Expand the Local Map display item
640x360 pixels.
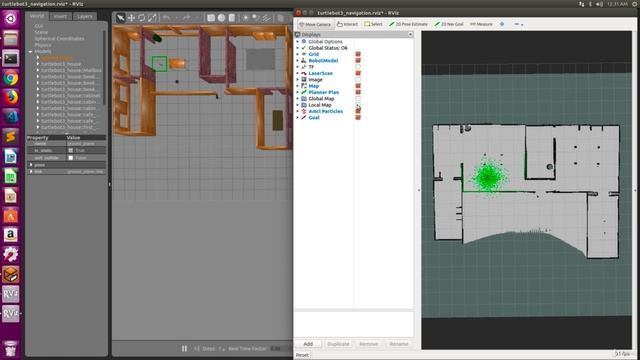tap(298, 105)
